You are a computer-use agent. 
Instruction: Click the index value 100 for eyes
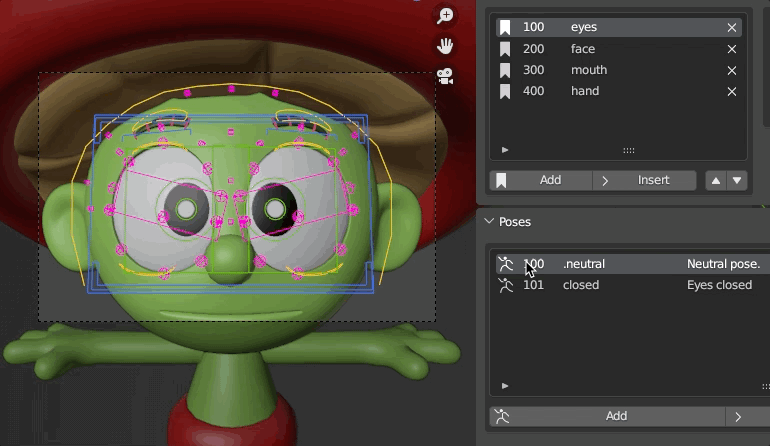click(533, 27)
